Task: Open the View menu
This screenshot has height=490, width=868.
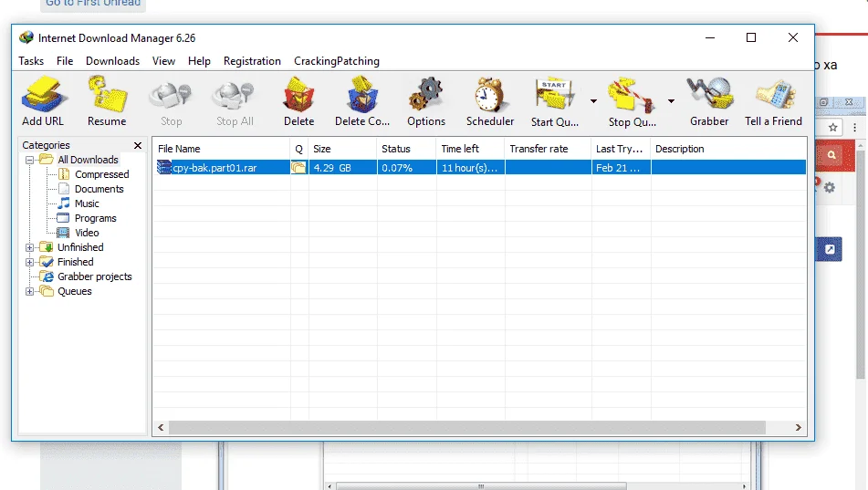Action: click(164, 61)
